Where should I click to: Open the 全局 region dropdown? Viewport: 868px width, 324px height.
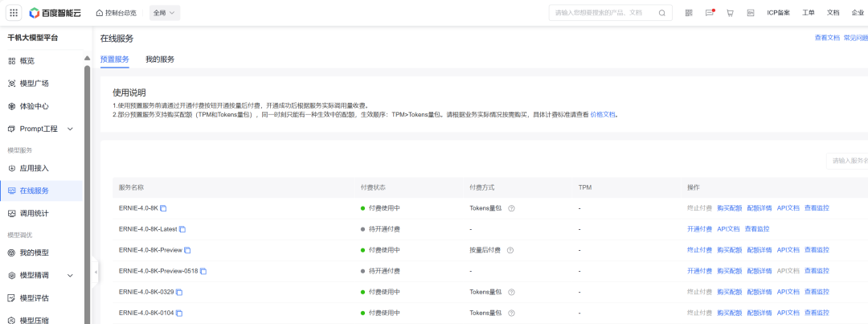coord(165,13)
